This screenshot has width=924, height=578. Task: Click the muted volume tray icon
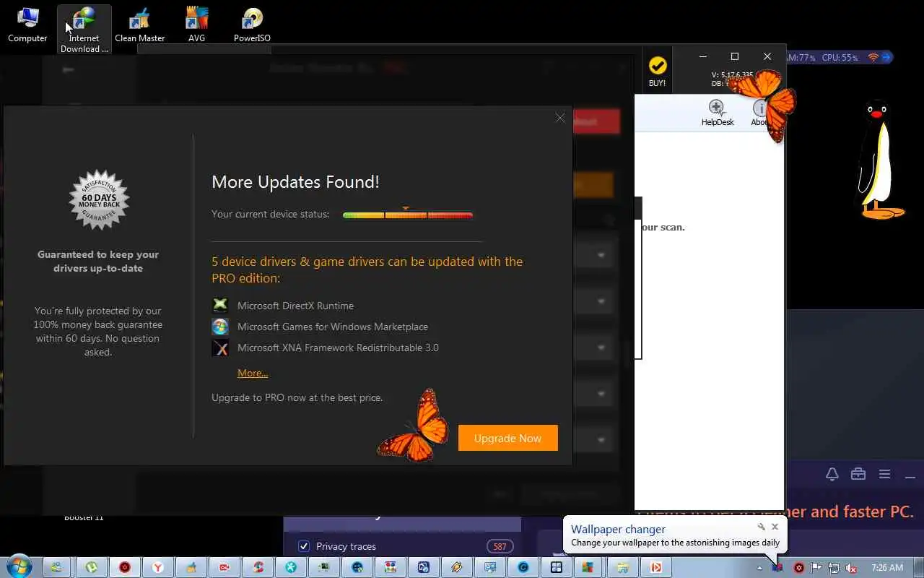click(x=852, y=568)
